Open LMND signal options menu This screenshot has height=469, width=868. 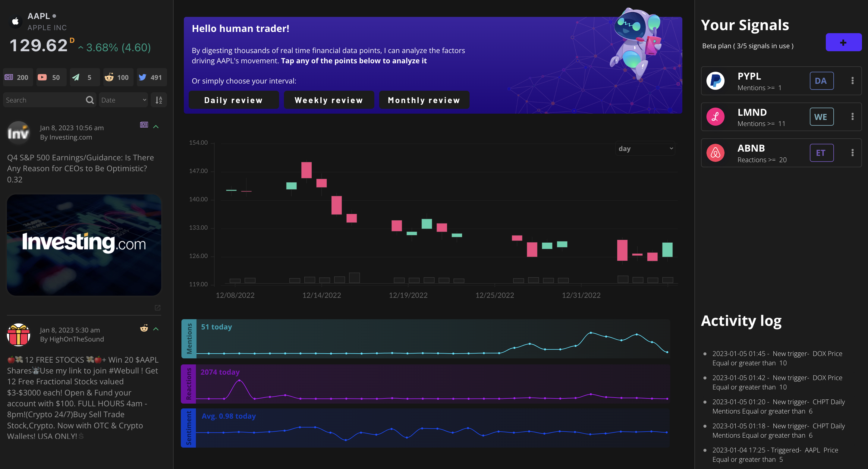click(853, 117)
